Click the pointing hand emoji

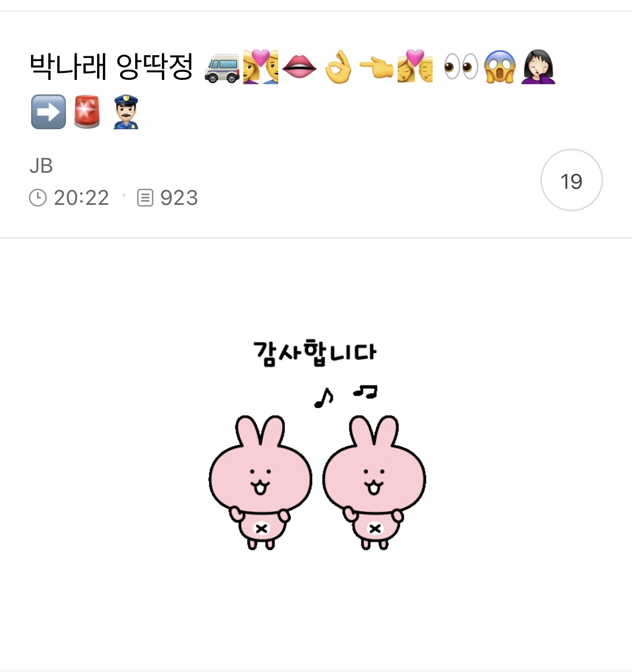pyautogui.click(x=376, y=69)
